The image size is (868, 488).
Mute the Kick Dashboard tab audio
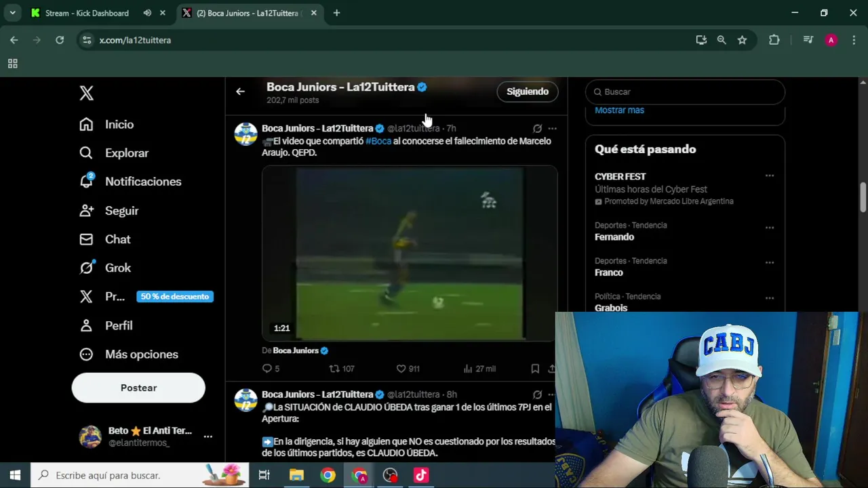point(147,13)
